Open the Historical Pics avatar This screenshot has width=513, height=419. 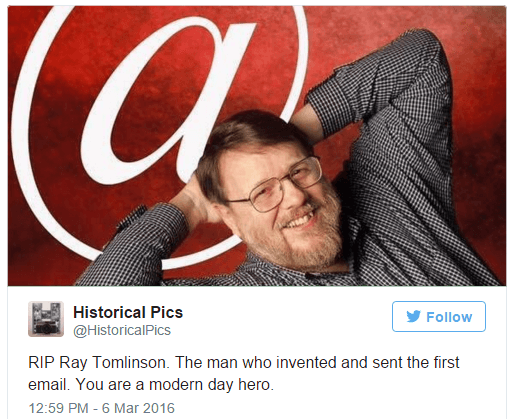tap(46, 319)
